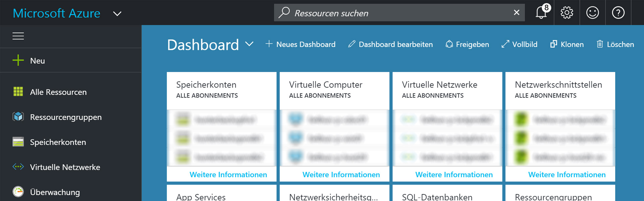This screenshot has width=644, height=201.
Task: Click the Speicherkonten sidebar icon
Action: click(18, 142)
